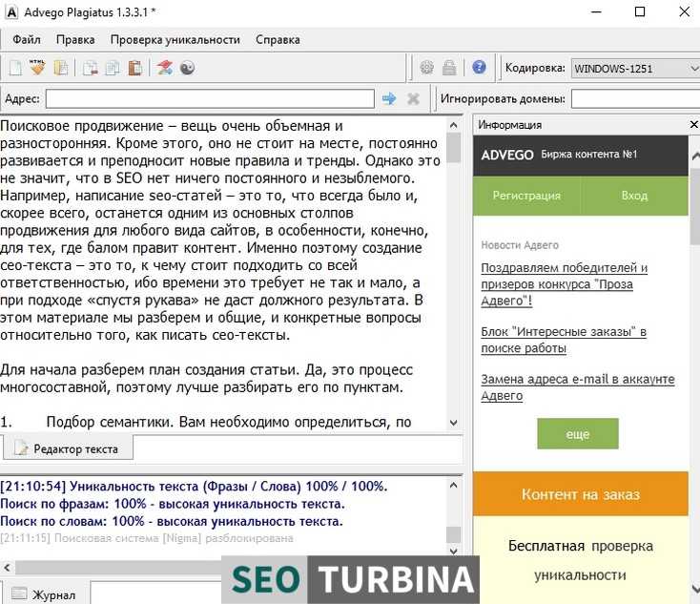This screenshot has height=604, width=700.
Task: Load address with the blue arrow icon
Action: point(389,98)
